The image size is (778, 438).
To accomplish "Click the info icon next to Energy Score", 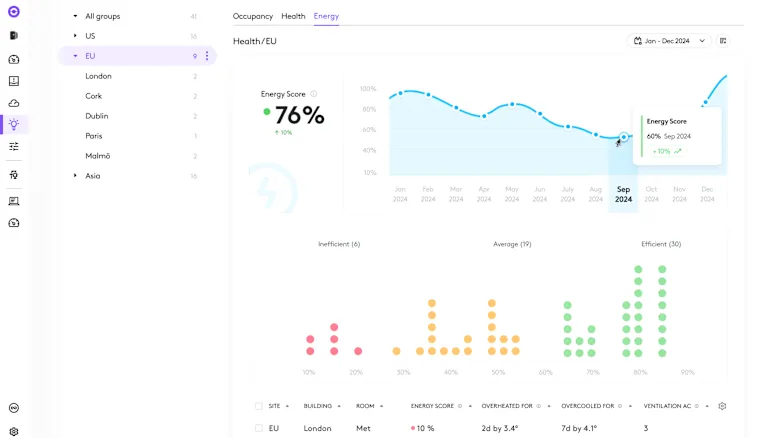I will tap(314, 94).
